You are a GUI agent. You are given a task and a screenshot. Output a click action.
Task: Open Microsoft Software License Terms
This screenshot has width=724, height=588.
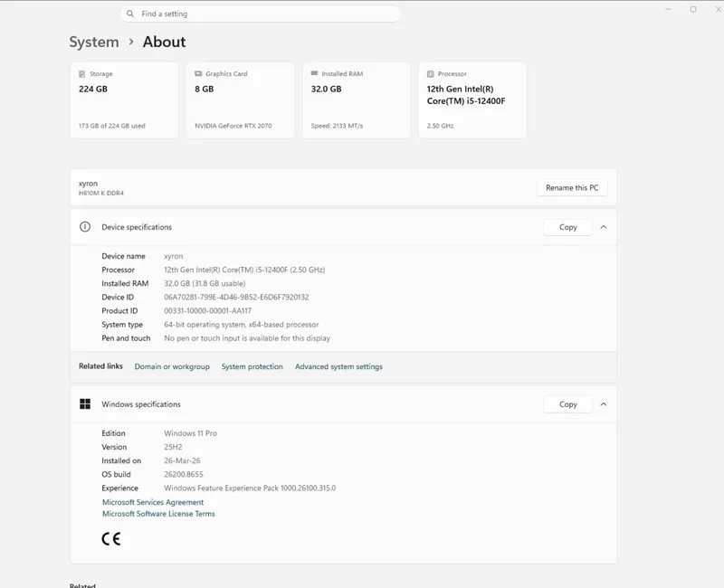pos(158,514)
